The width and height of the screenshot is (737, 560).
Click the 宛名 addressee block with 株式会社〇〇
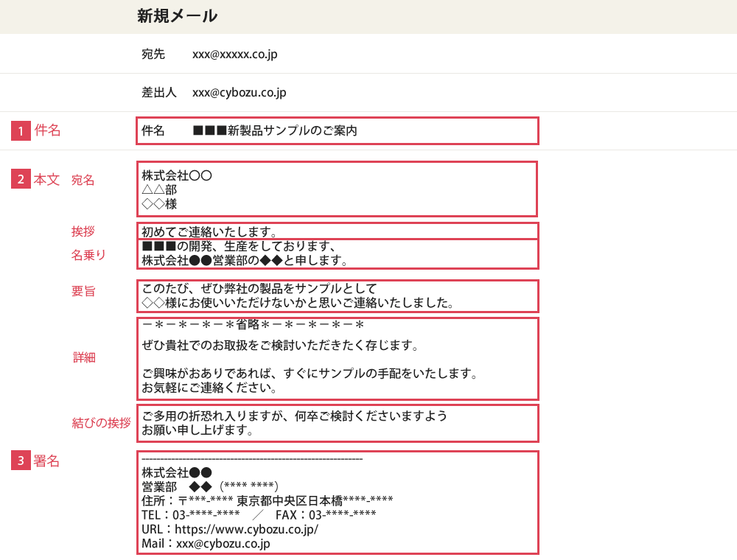(x=337, y=189)
